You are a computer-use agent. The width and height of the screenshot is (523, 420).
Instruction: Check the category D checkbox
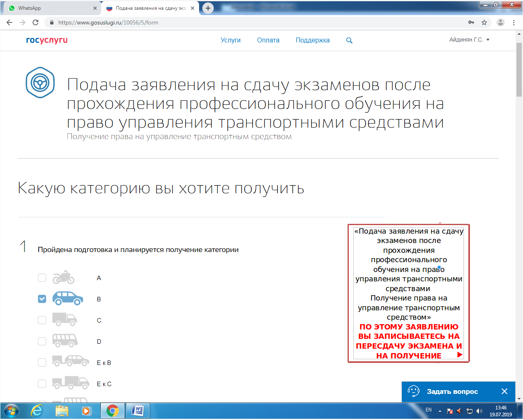[42, 341]
